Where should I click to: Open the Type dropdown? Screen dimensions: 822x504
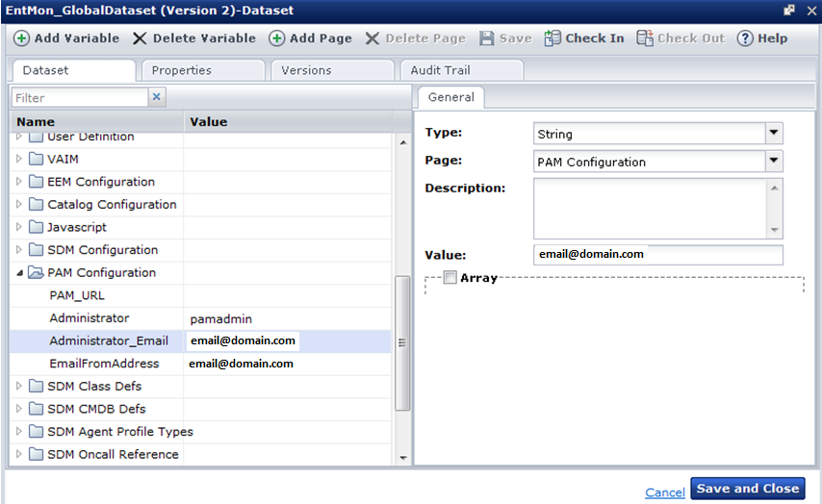(774, 133)
